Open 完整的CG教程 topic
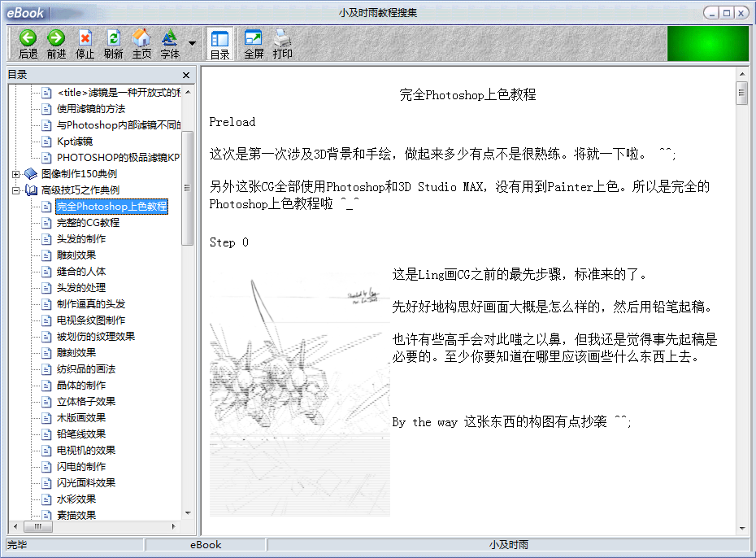The image size is (756, 558). coord(89,223)
